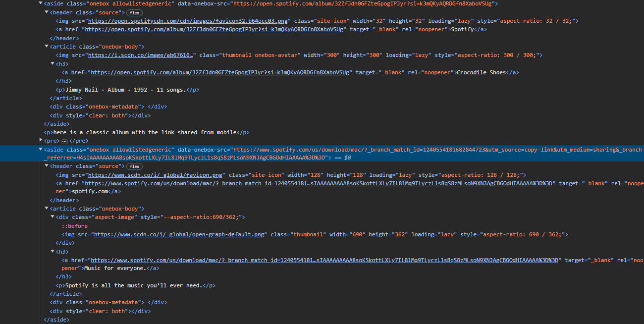Open the album href in the Spotify header anchor
Viewport: 644px width, 324px height.
click(214, 29)
